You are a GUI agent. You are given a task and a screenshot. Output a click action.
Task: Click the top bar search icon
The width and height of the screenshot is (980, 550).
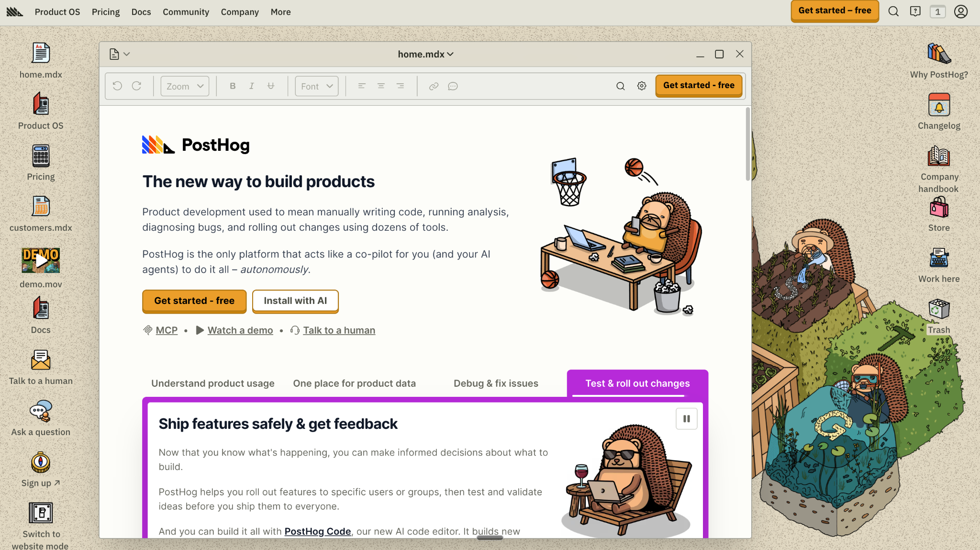coord(893,11)
